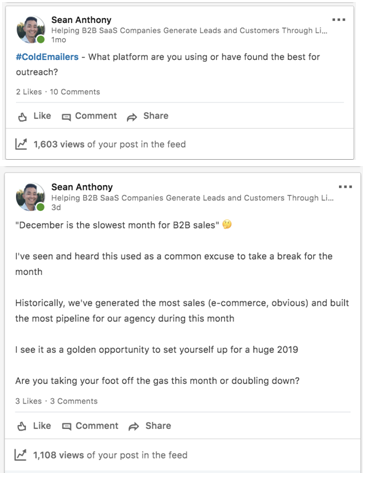The width and height of the screenshot is (367, 480).
Task: Open Sean Anthony's profile photo on first post
Action: pyautogui.click(x=31, y=30)
